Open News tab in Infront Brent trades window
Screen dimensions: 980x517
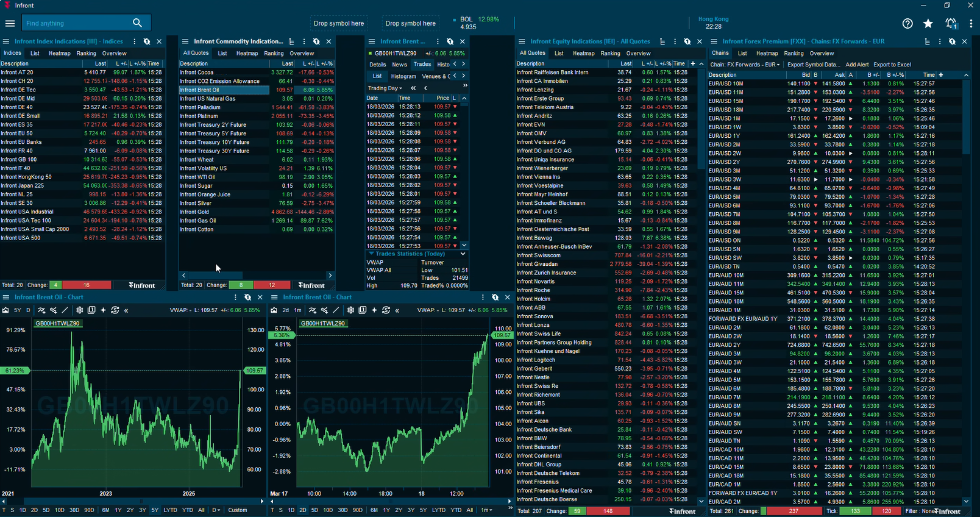[x=399, y=64]
